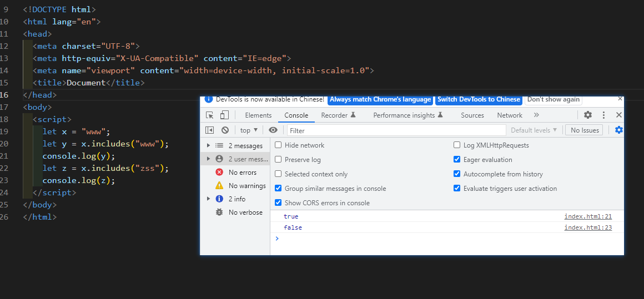Click Always match Chrome's language button

click(380, 100)
